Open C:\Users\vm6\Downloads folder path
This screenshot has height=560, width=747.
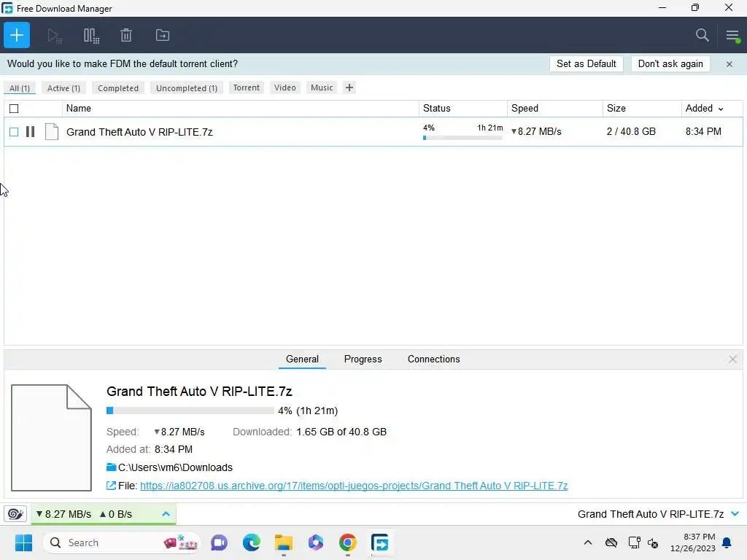click(175, 467)
